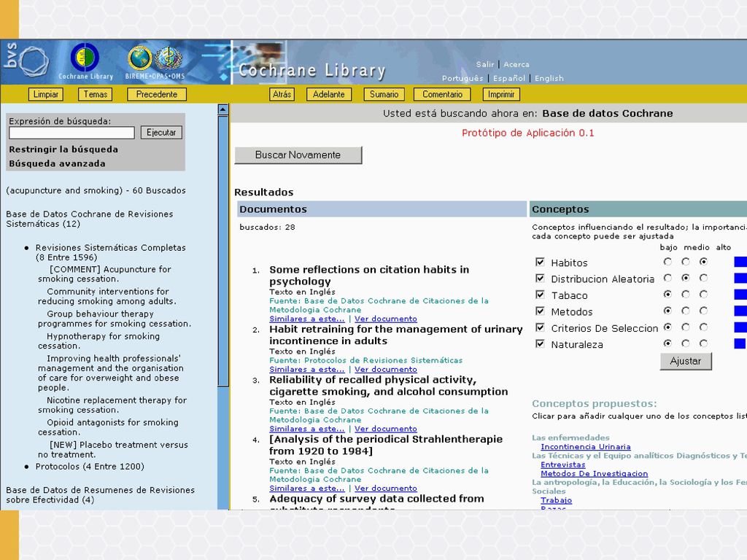
Task: Uncheck the Tabaco checkbox
Action: tap(540, 295)
